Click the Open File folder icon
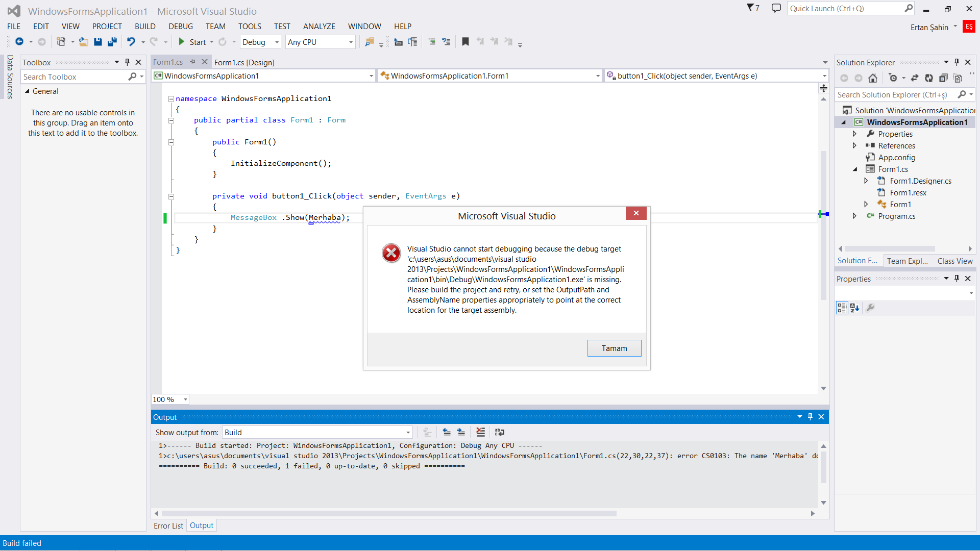This screenshot has height=551, width=980. [83, 42]
